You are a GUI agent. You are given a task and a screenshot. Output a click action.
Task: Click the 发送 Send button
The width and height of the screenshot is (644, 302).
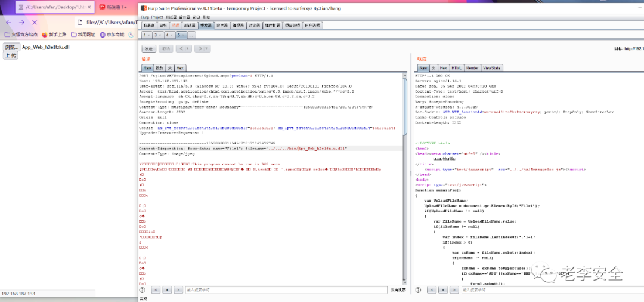coord(148,48)
